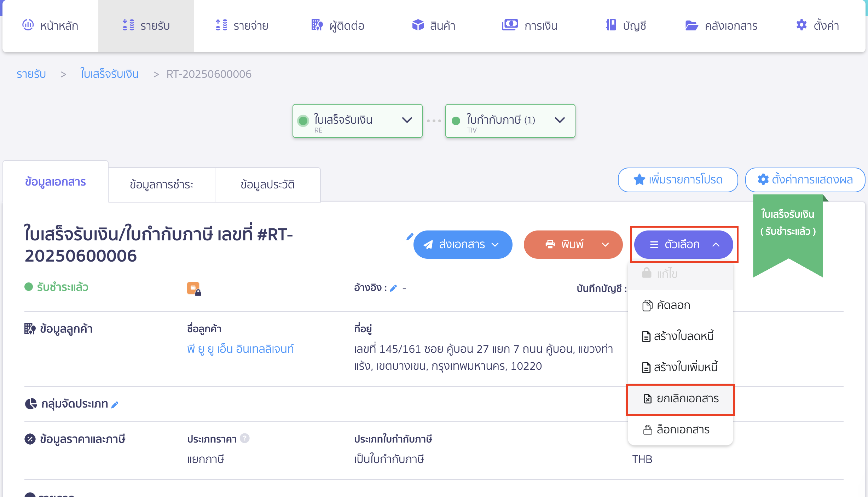The image size is (868, 497).
Task: Go to ใบเสร็จรับเงิน breadcrumb link
Action: [x=109, y=74]
